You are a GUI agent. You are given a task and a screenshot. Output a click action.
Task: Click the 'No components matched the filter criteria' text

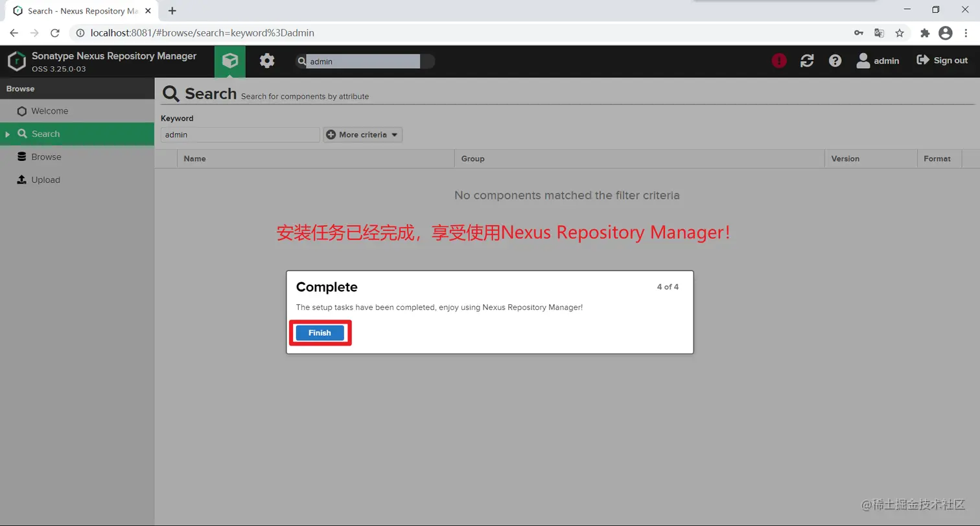[x=567, y=195]
